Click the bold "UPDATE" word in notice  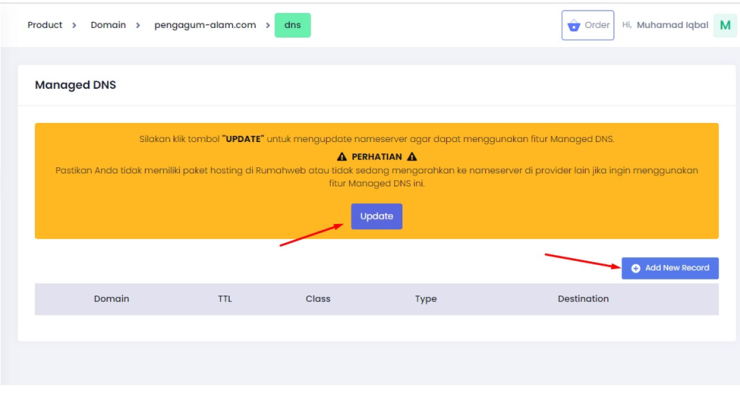[243, 139]
